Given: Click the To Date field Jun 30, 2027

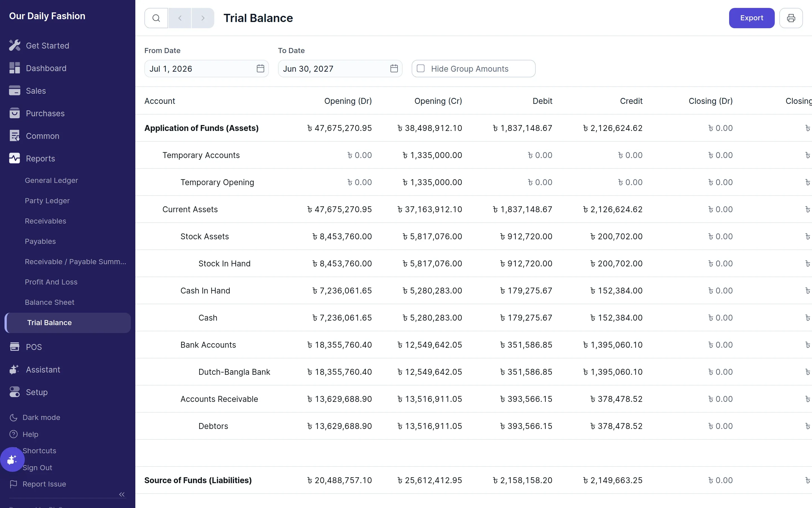Looking at the screenshot, I should [340, 69].
